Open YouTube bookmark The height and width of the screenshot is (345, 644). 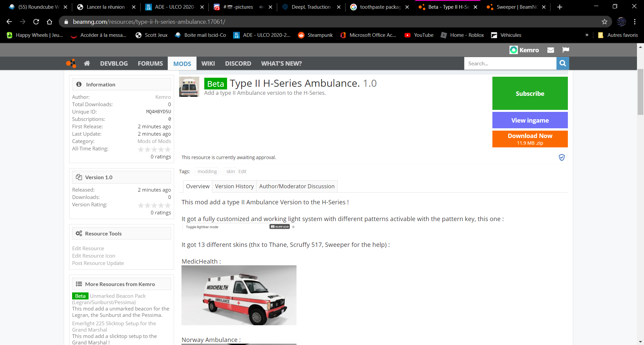(419, 35)
